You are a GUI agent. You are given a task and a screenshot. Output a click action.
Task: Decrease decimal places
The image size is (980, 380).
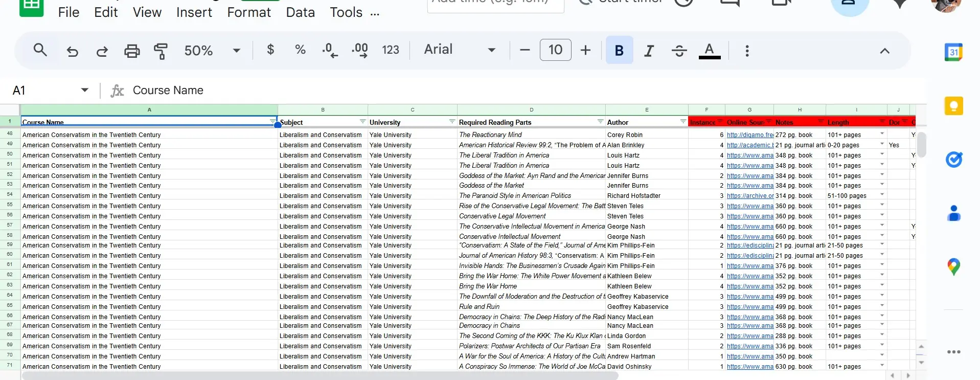[330, 50]
